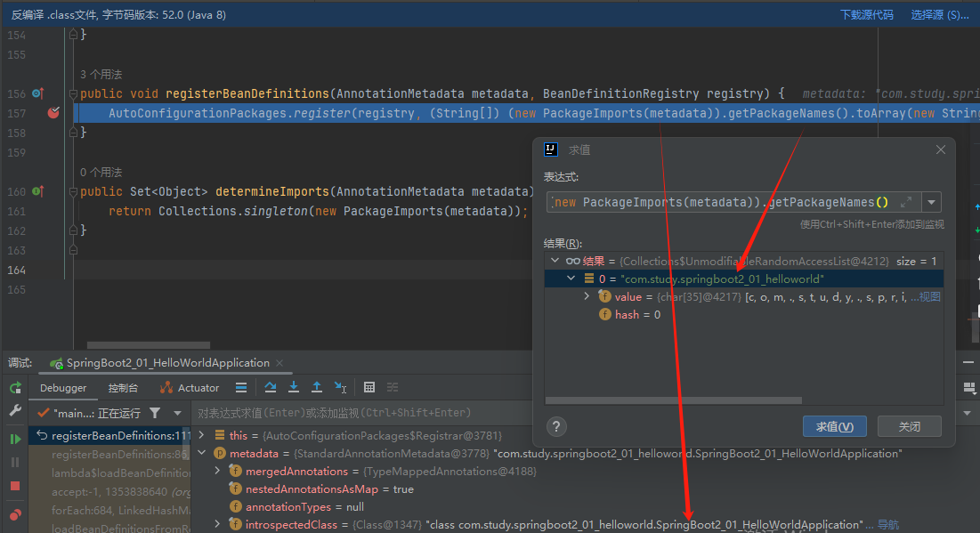Collapse the code fold at line 156
This screenshot has height=533, width=980.
tap(73, 93)
